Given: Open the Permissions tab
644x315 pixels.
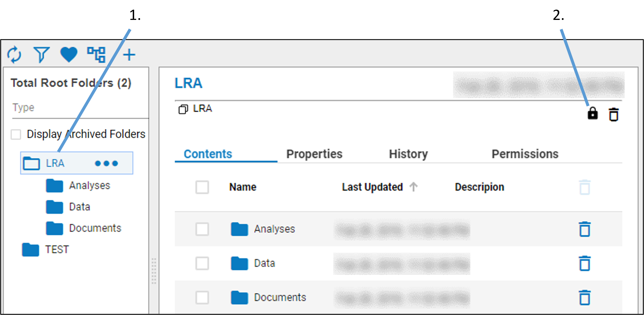Looking at the screenshot, I should tap(525, 154).
